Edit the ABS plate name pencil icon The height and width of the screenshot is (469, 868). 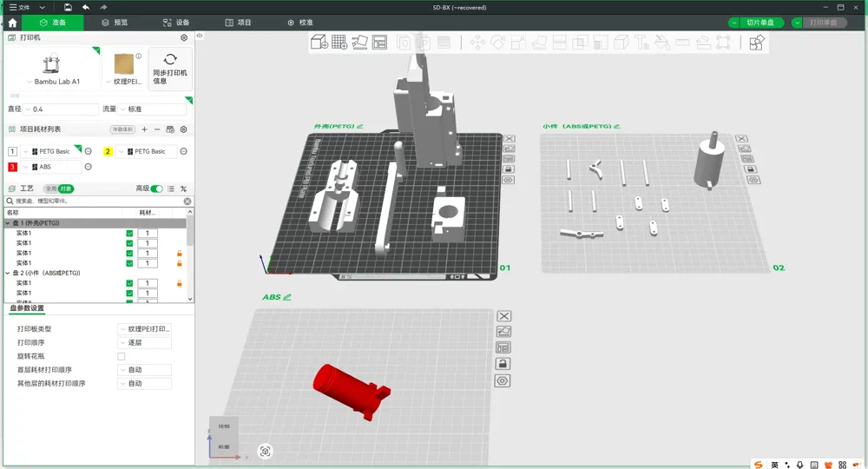click(286, 297)
